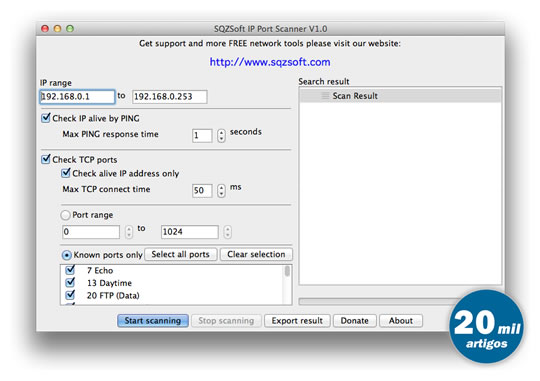
Task: Adjust the start port stepper
Action: click(x=129, y=232)
